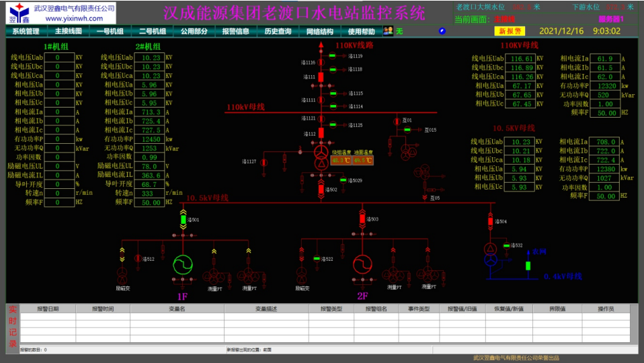Click the 互01 disconnector symbol

(397, 122)
